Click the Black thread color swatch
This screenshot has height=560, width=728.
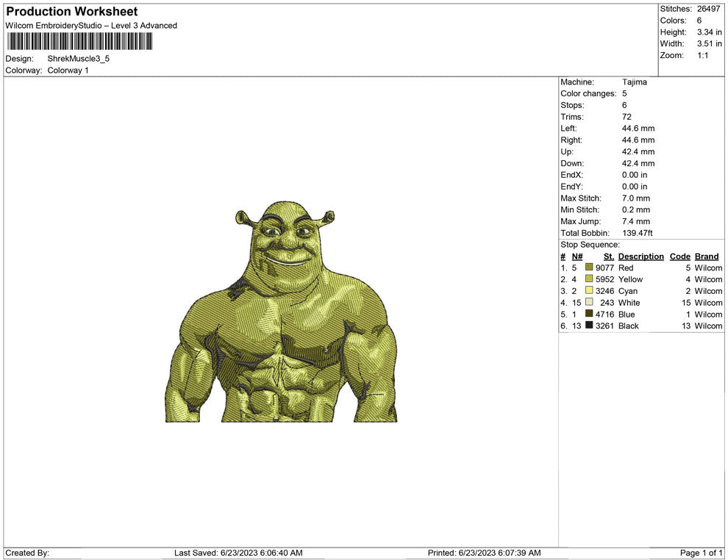pyautogui.click(x=589, y=326)
